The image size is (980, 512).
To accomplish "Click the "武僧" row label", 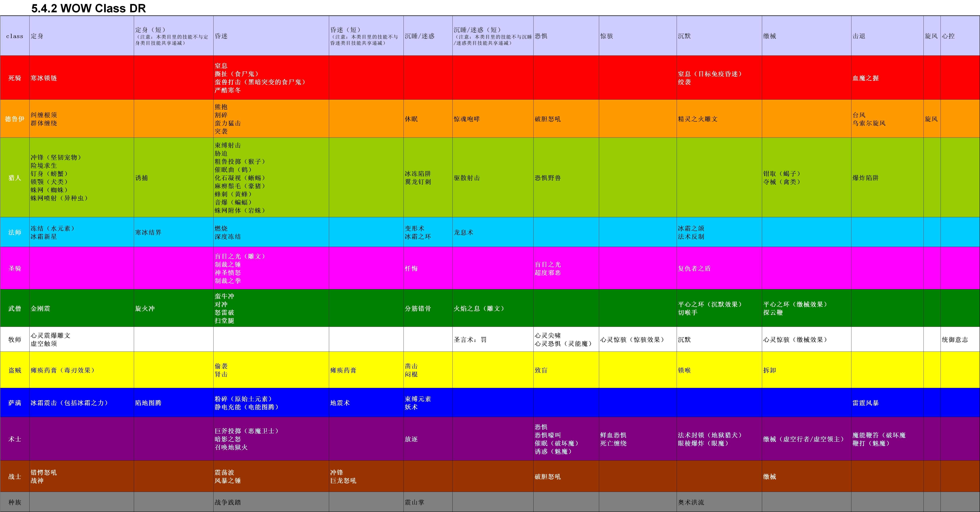I will click(15, 308).
